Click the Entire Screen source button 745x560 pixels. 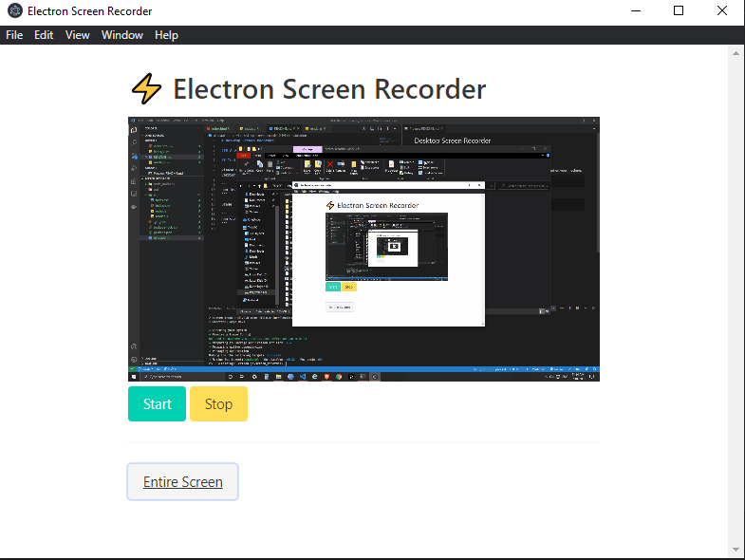(x=183, y=481)
